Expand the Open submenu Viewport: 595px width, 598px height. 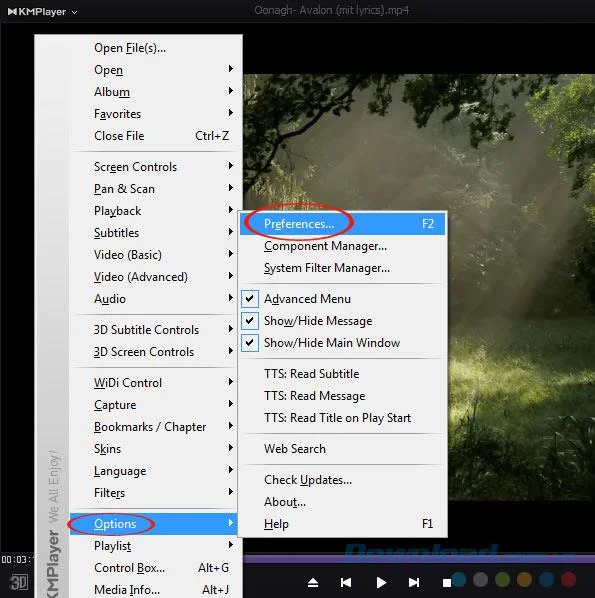[x=154, y=70]
